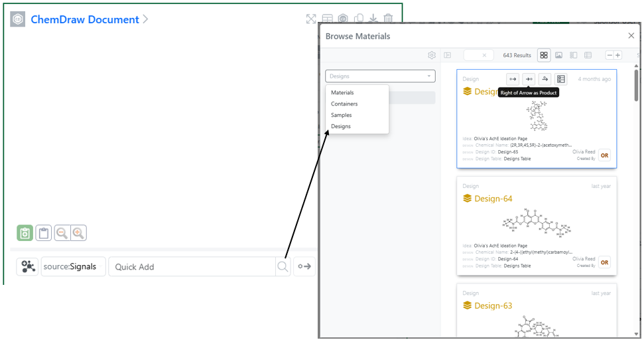Click '4 months ago' timestamp on Design-65

coord(594,79)
